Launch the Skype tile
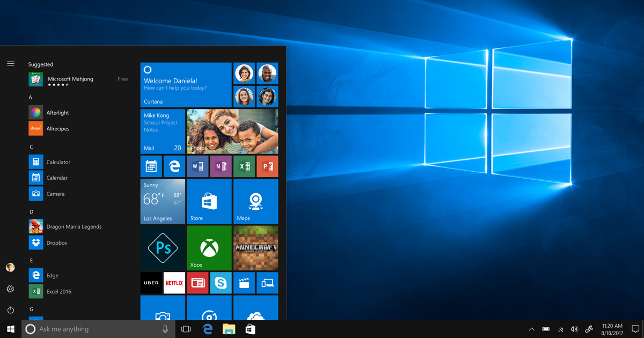Viewport: 644px width, 338px height. coord(221,283)
